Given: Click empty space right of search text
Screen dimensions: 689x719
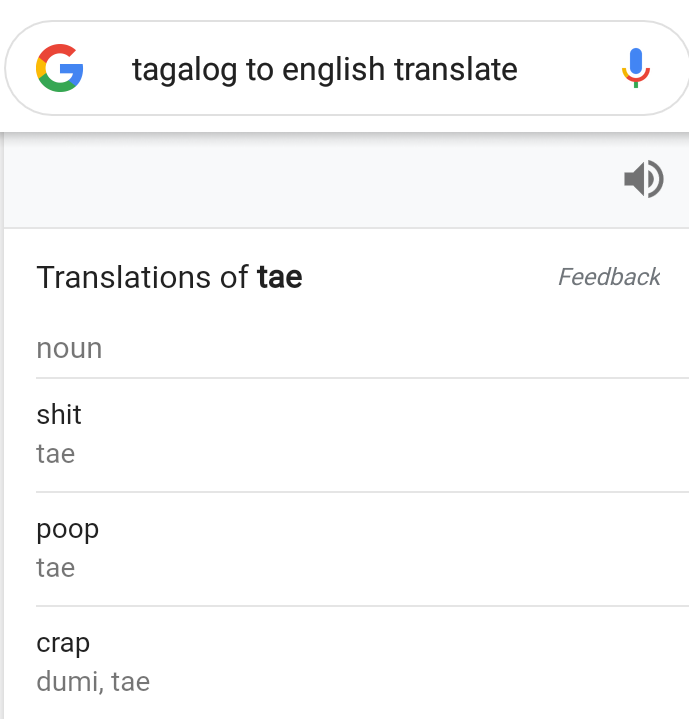Looking at the screenshot, I should 568,69.
